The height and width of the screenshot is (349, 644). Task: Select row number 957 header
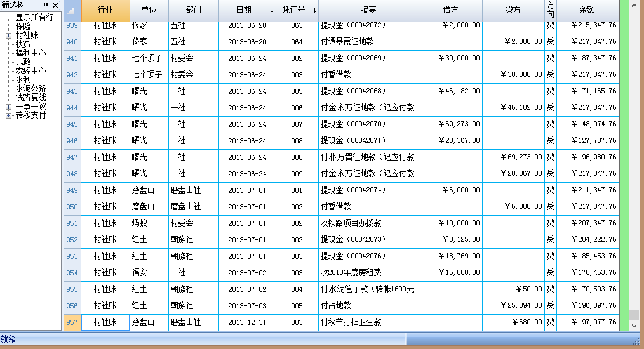72,322
